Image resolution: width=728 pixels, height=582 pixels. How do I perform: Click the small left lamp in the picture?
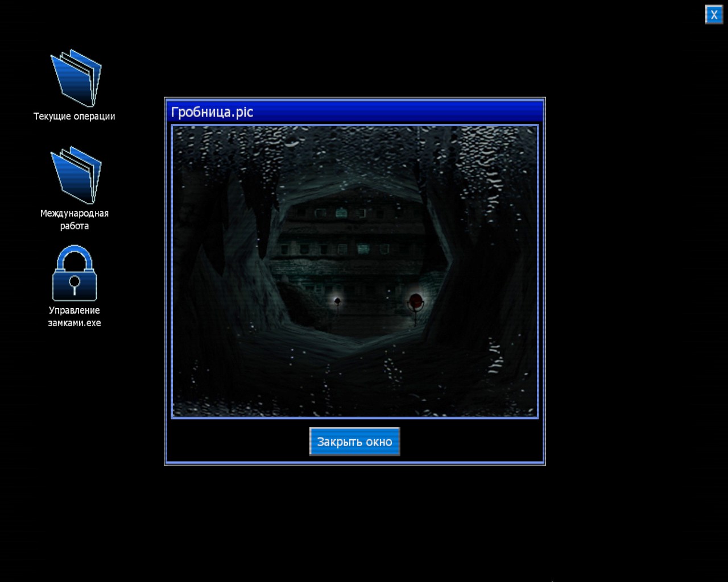coord(337,301)
